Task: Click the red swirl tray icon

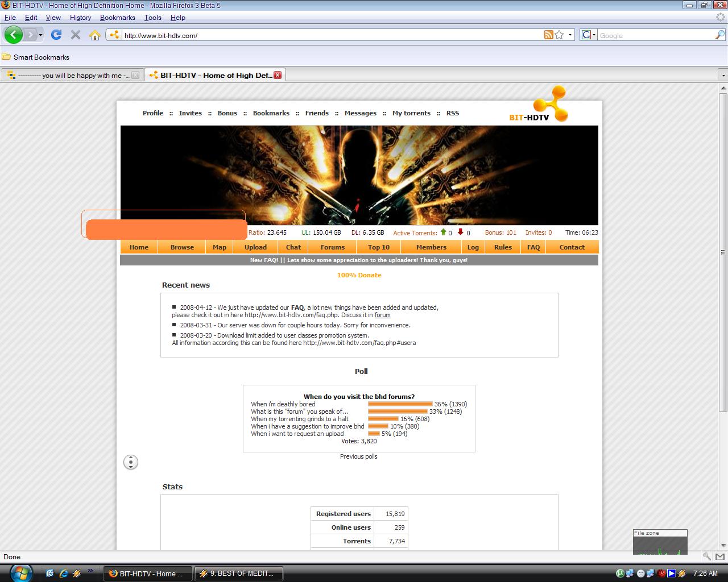Action: coord(661,573)
